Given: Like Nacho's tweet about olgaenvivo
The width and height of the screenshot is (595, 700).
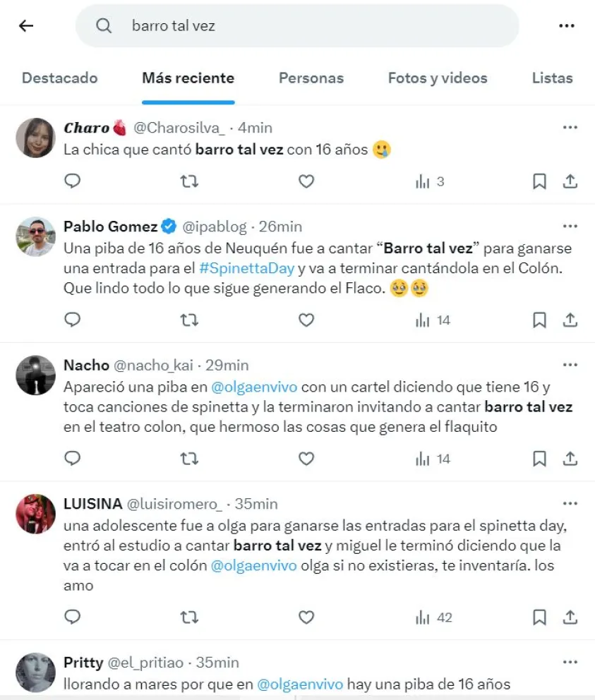Looking at the screenshot, I should (306, 459).
